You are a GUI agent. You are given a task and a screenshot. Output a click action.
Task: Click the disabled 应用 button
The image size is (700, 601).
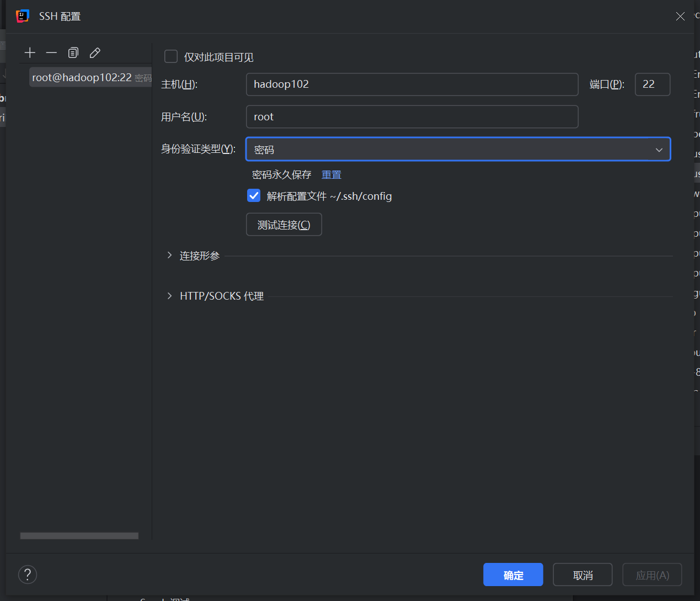coord(651,575)
